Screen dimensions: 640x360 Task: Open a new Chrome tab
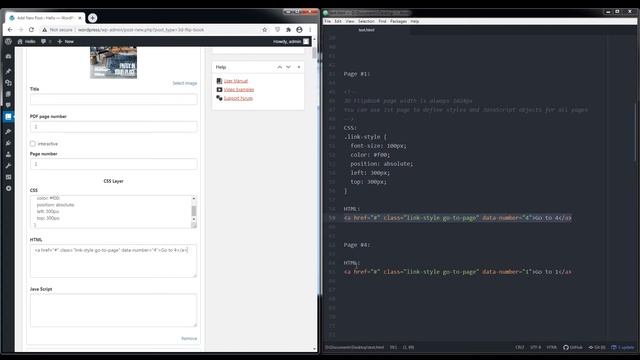[93, 18]
